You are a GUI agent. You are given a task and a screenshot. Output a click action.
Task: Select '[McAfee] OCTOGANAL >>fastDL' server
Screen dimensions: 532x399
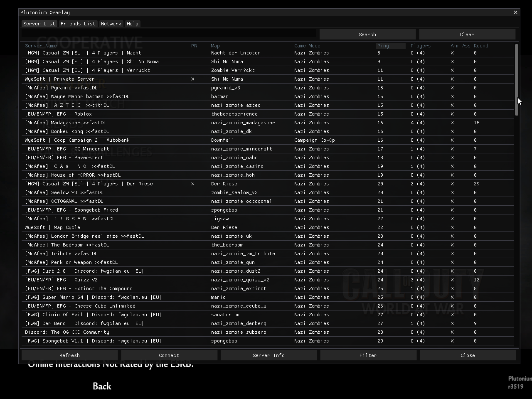click(x=268, y=201)
